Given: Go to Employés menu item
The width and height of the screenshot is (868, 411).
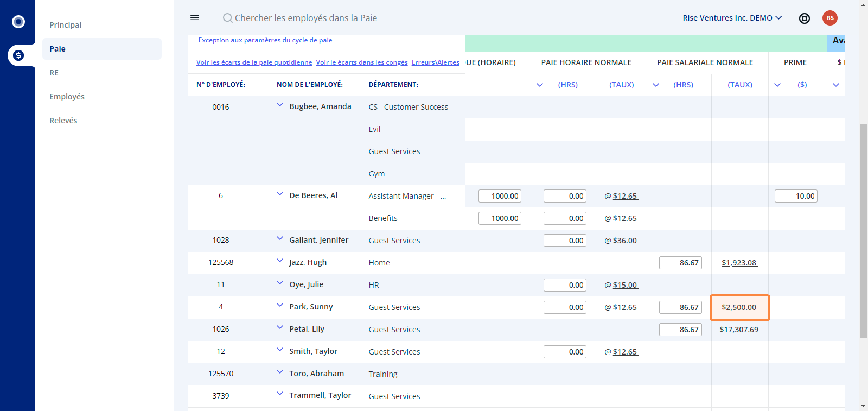Looking at the screenshot, I should pyautogui.click(x=67, y=96).
